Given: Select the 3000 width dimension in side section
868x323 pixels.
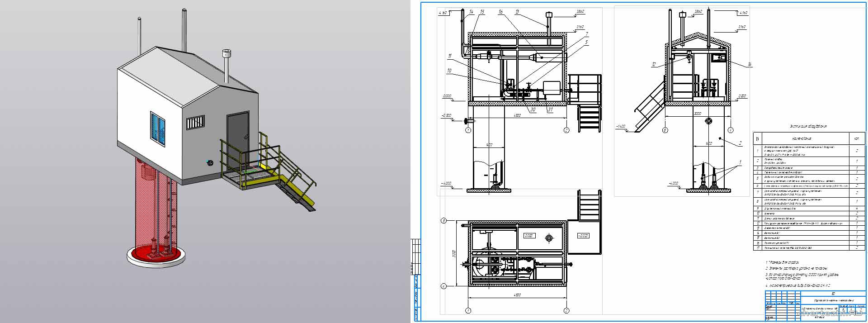Looking at the screenshot, I should tap(698, 114).
